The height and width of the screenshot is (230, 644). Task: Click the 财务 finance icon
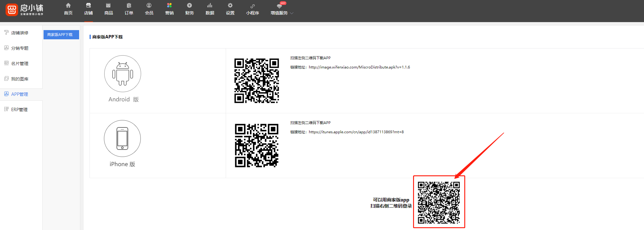(x=190, y=6)
